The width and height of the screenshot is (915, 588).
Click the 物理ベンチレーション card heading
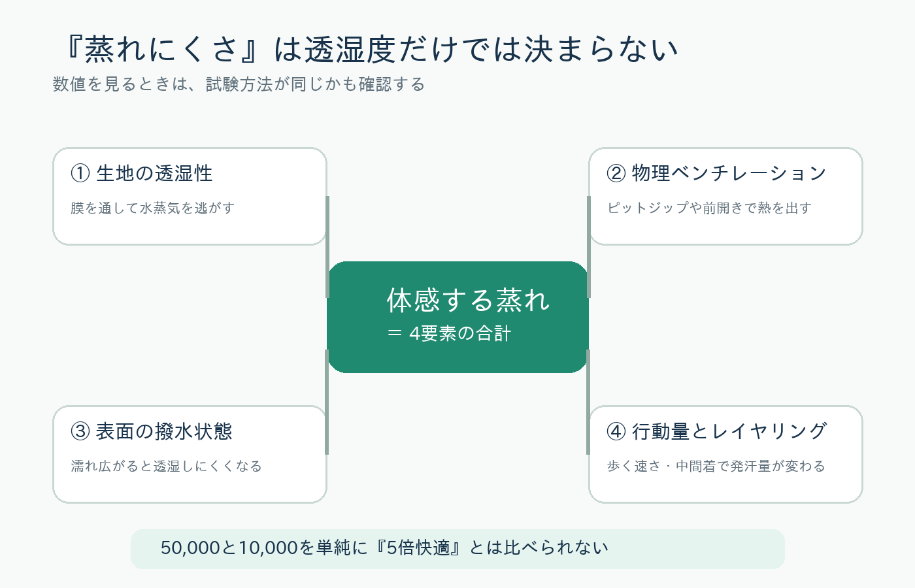[x=729, y=173]
